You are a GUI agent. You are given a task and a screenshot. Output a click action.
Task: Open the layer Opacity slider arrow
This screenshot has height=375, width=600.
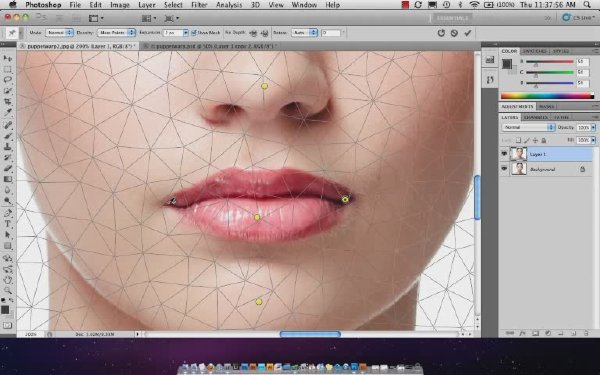point(593,127)
